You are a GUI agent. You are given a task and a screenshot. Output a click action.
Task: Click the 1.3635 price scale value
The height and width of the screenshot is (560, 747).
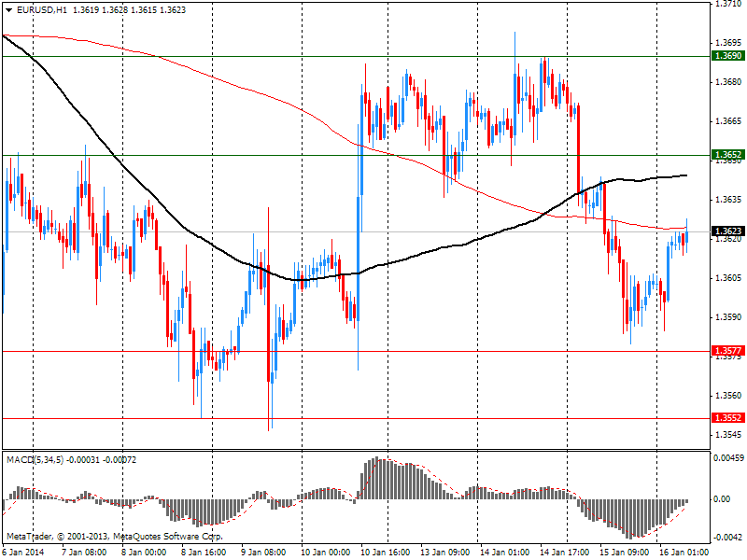point(729,200)
